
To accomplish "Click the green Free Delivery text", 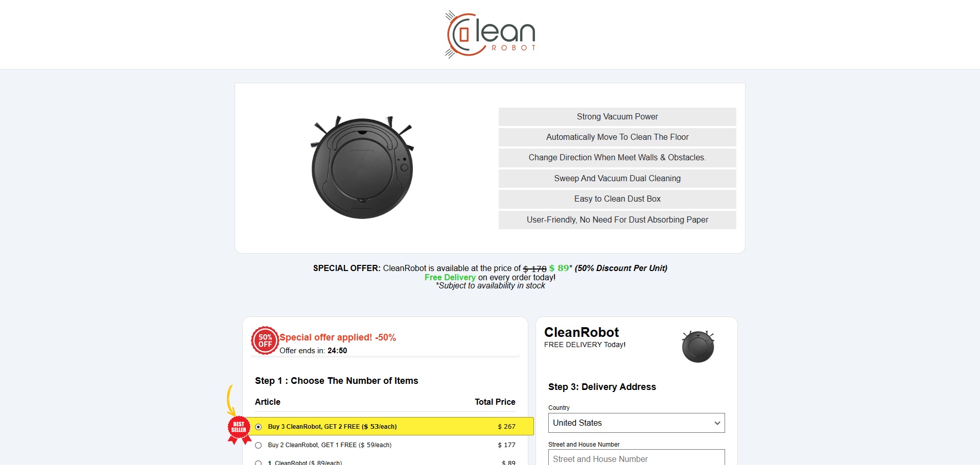I will tap(450, 278).
